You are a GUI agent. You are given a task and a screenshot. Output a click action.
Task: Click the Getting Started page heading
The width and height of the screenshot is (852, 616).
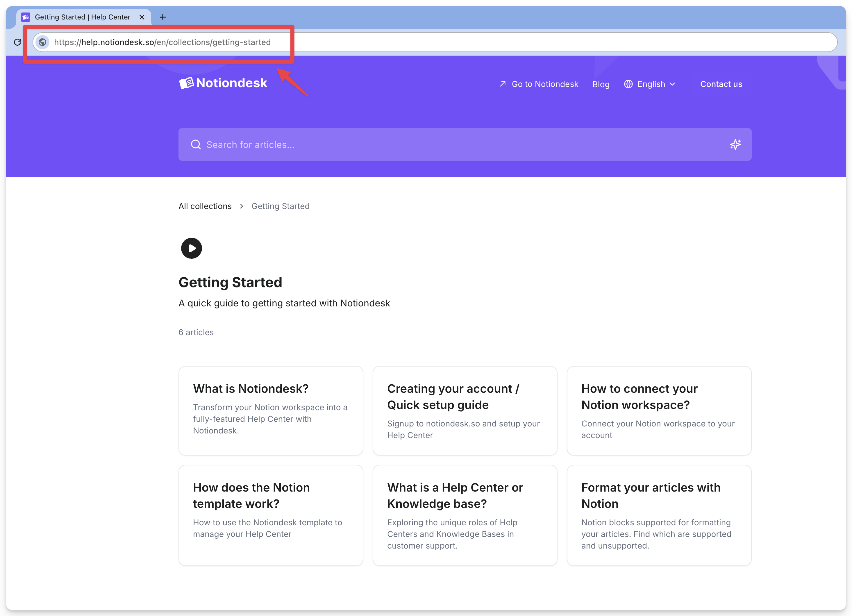click(230, 283)
